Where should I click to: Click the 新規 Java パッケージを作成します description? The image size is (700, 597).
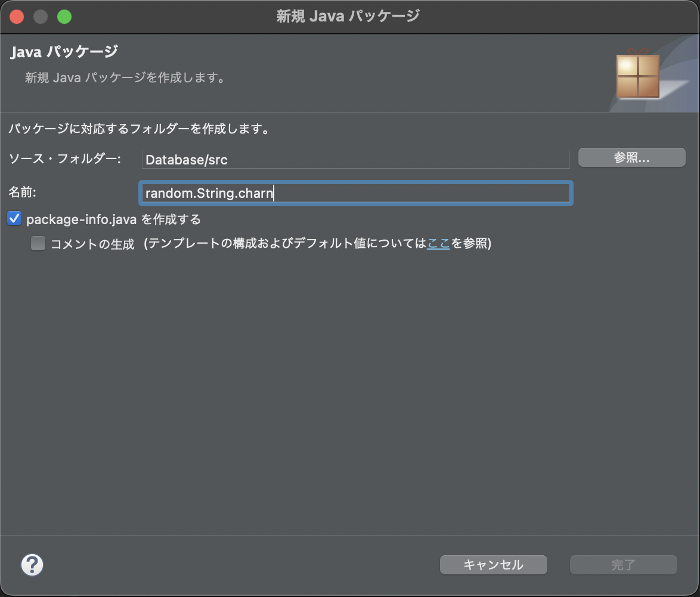pyautogui.click(x=125, y=77)
